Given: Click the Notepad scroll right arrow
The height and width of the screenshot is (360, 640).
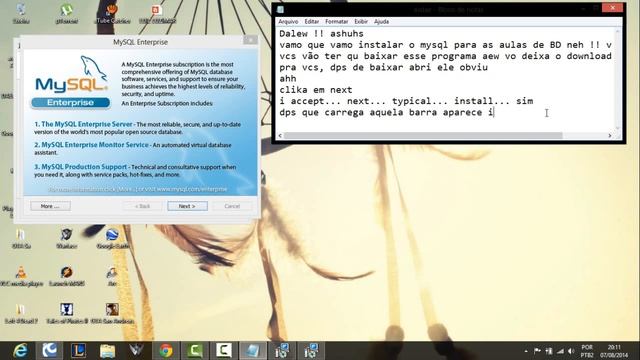Looking at the screenshot, I should tap(610, 136).
